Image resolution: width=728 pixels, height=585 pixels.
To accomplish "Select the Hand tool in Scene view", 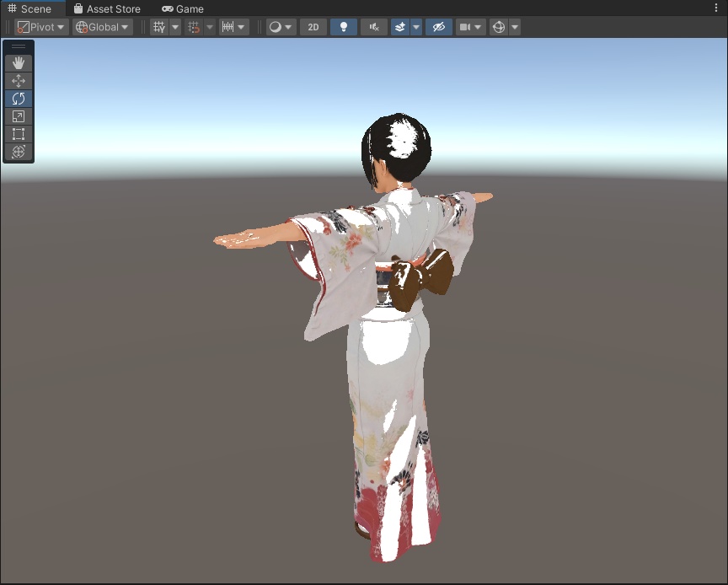I will [19, 62].
